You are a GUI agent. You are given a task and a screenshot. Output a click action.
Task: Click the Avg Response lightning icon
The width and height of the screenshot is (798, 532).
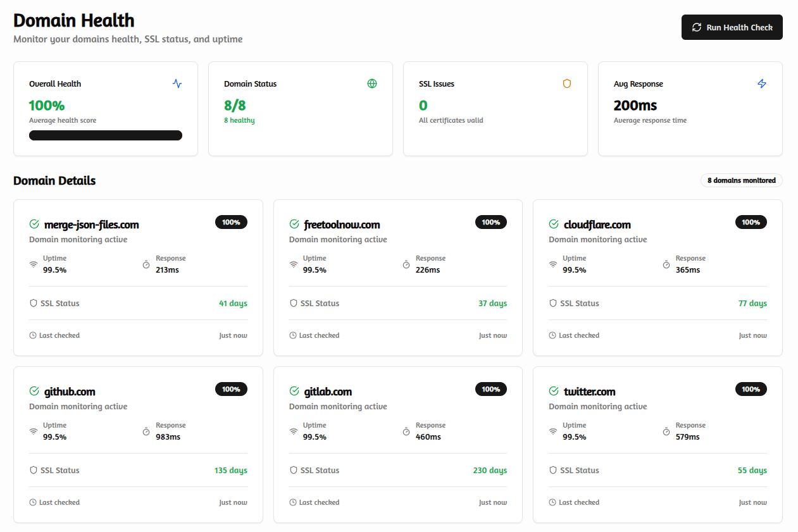pos(762,84)
